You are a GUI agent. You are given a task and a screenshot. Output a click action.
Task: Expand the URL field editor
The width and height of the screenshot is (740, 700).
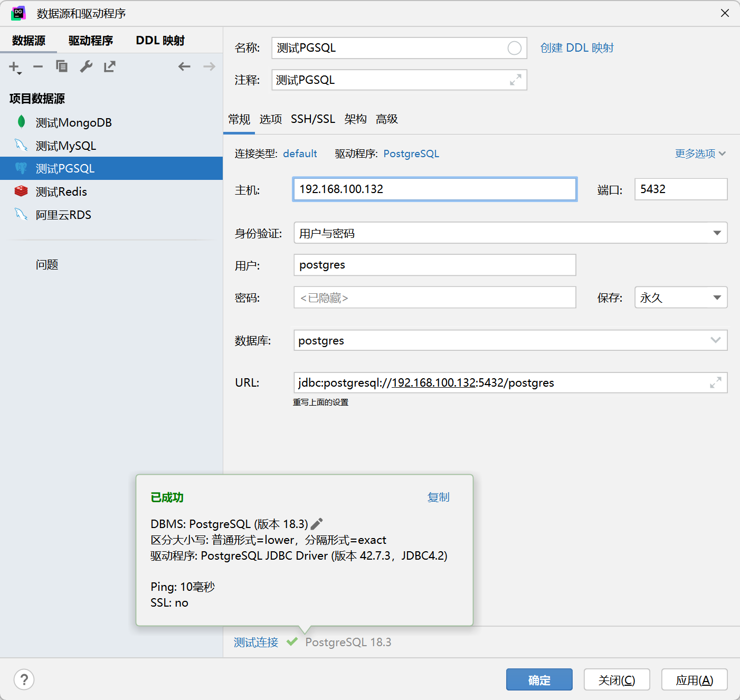coord(716,382)
